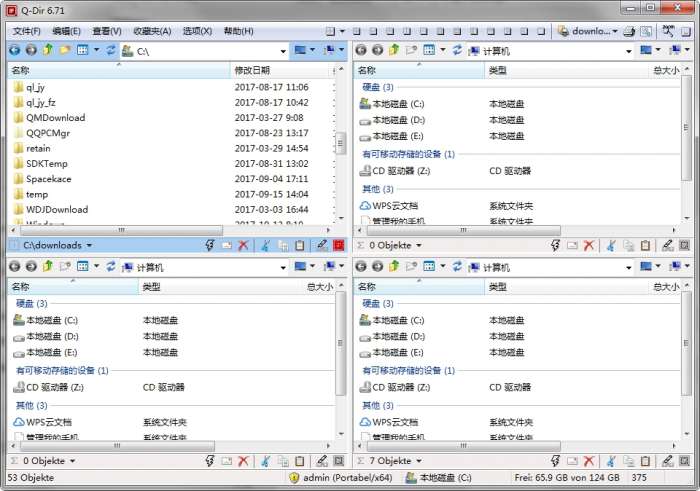This screenshot has height=491, width=700.
Task: Go forward in the C:\ pane
Action: click(31, 50)
